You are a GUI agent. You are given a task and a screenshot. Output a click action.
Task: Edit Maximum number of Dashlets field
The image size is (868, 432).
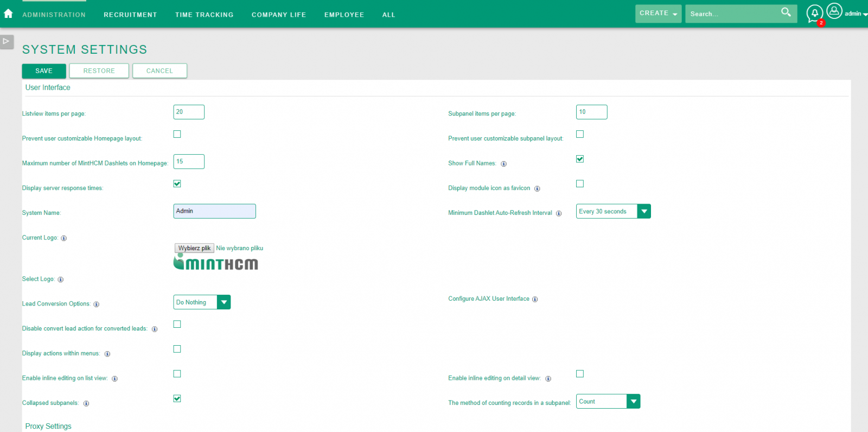tap(189, 162)
